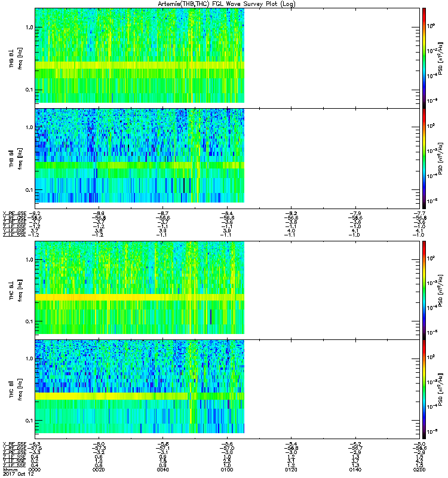The height and width of the screenshot is (478, 448).
Task: Click the "Artemis(THB,THC) FGL Wave Survey Plot (Log)" title
Action: [x=226, y=4]
